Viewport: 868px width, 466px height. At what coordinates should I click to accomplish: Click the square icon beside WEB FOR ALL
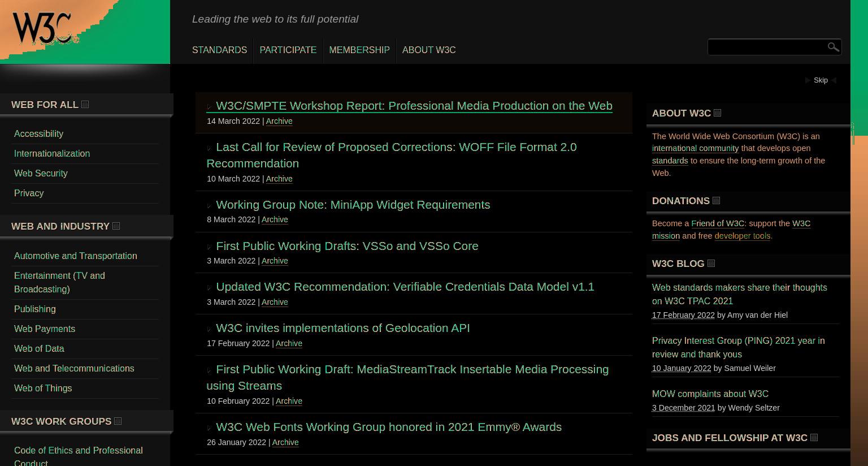click(x=85, y=104)
